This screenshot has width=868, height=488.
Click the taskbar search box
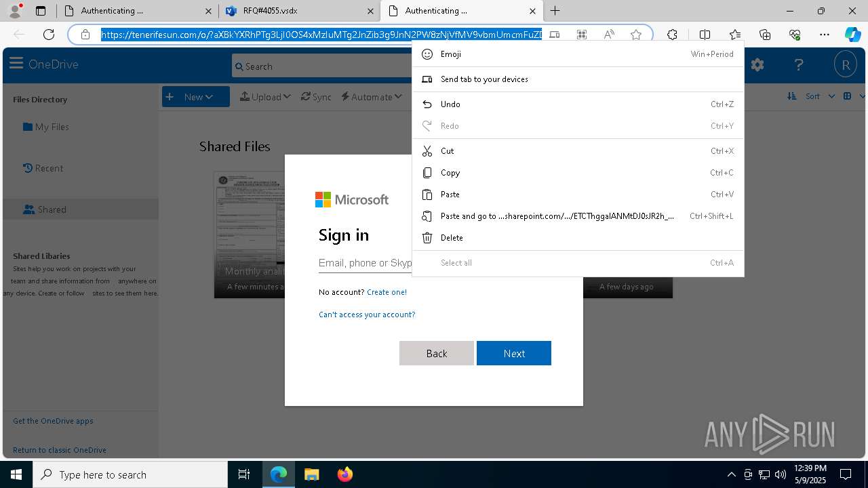pos(130,474)
